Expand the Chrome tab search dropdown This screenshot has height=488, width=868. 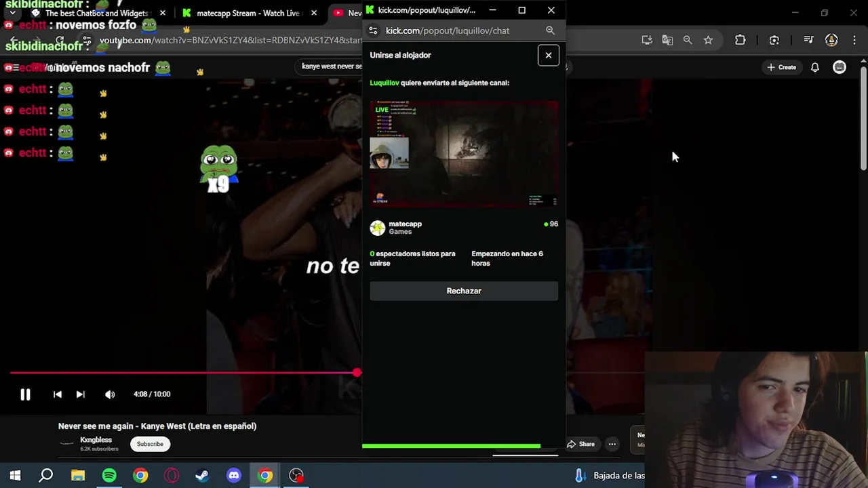[12, 13]
